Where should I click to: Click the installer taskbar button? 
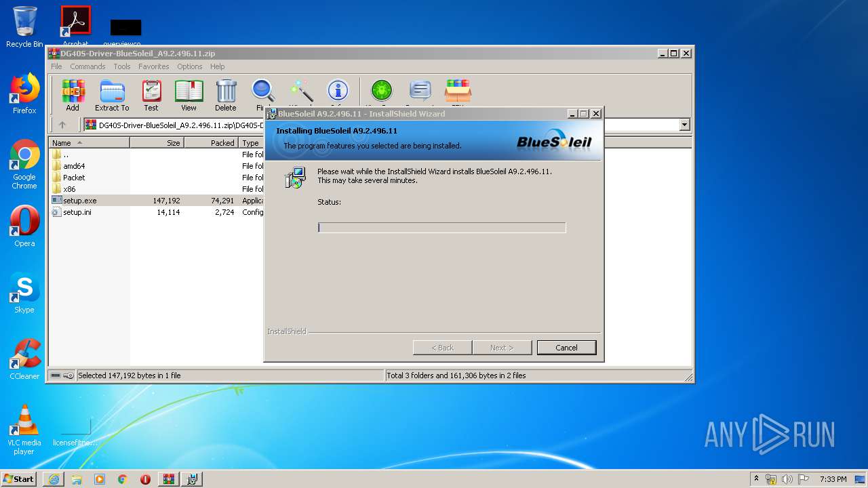point(192,479)
